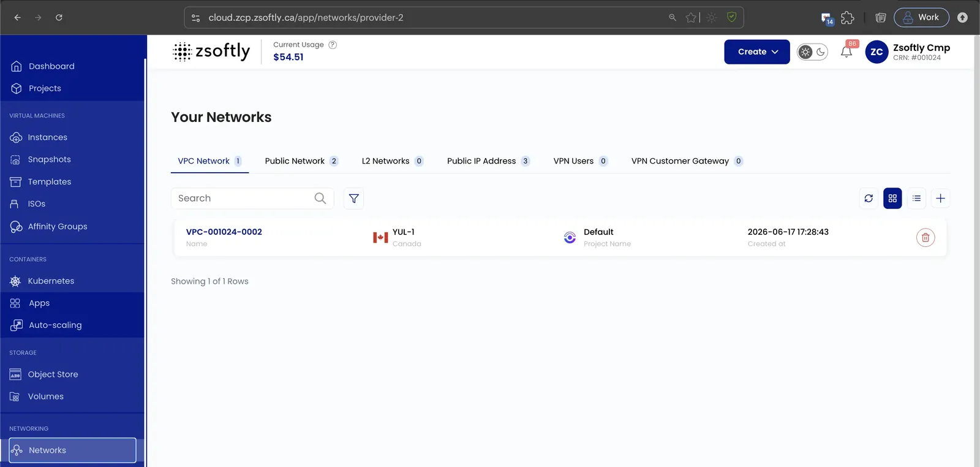The image size is (980, 467).
Task: Click the Canada flag icon
Action: 380,238
